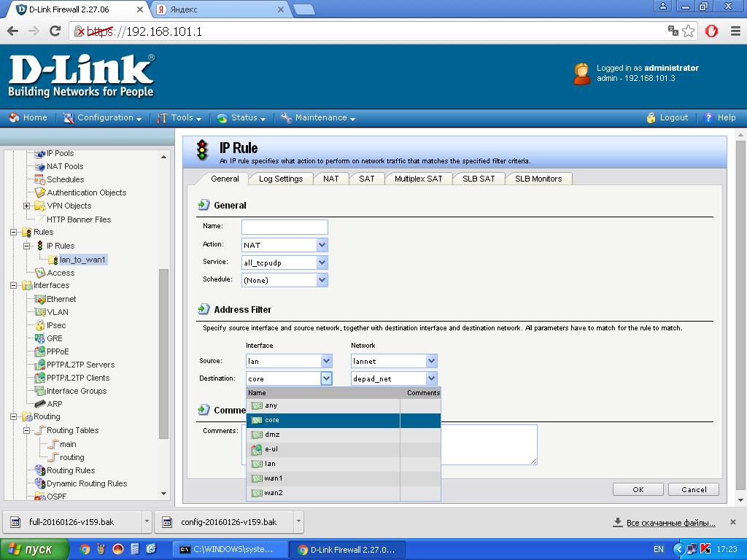This screenshot has height=560, width=747.
Task: Click the Routing Rules icon in tree
Action: point(40,470)
